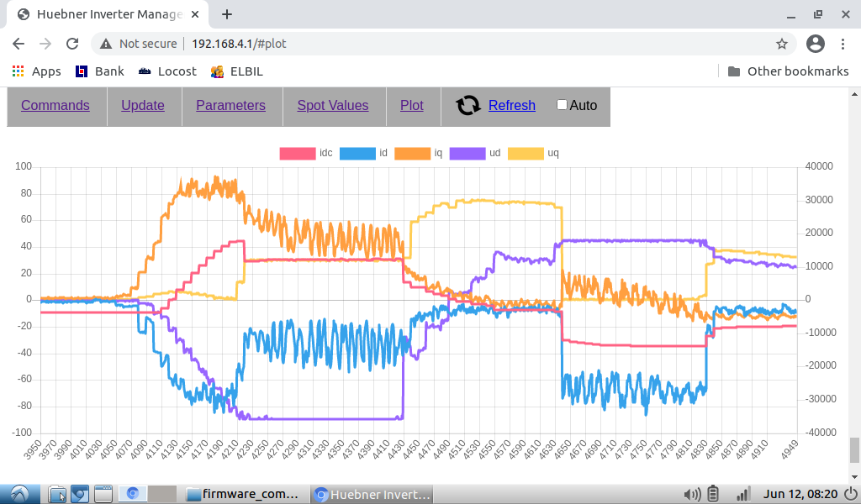
Task: Open the Apps grid shortcut in bookmarks bar
Action: pyautogui.click(x=36, y=71)
